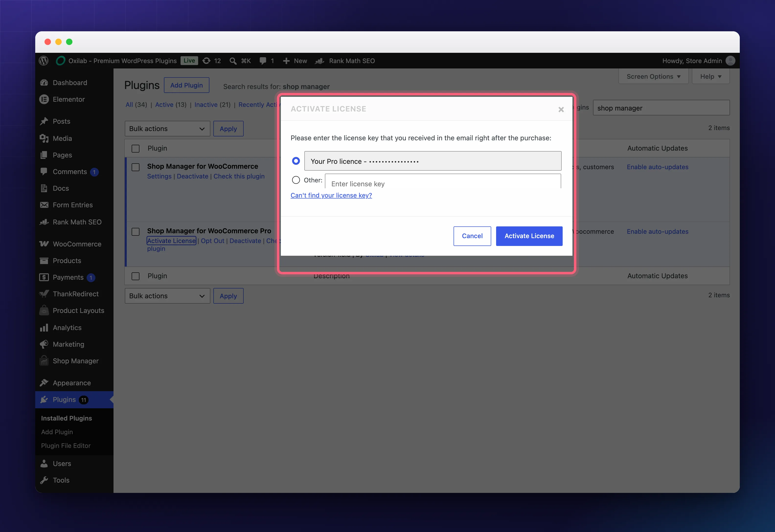Enable auto-updates for Shop Manager for WooCommerce Pro
Image resolution: width=775 pixels, height=532 pixels.
coord(658,231)
